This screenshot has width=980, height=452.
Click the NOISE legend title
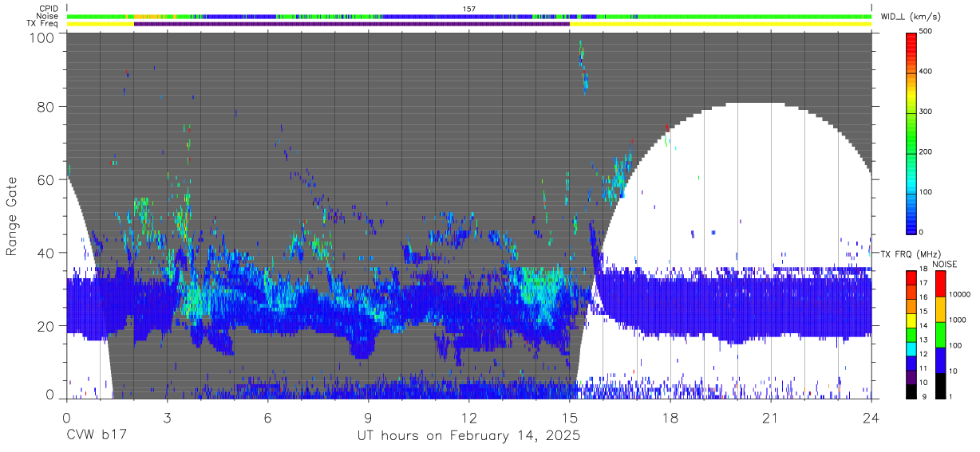tap(945, 263)
